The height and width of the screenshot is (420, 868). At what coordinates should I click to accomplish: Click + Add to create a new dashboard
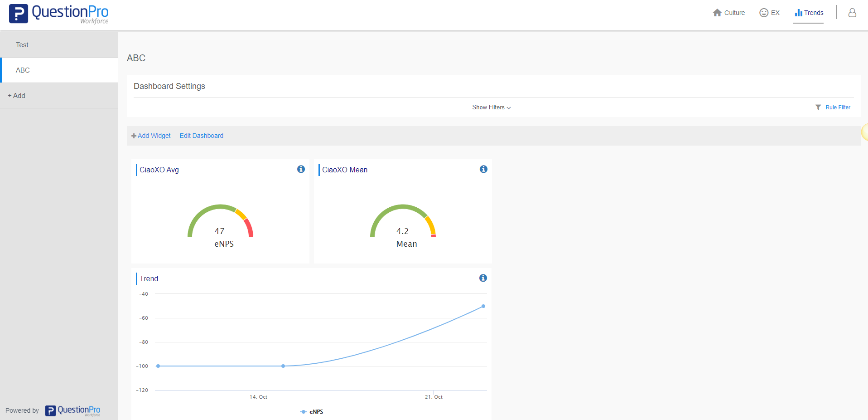click(16, 95)
